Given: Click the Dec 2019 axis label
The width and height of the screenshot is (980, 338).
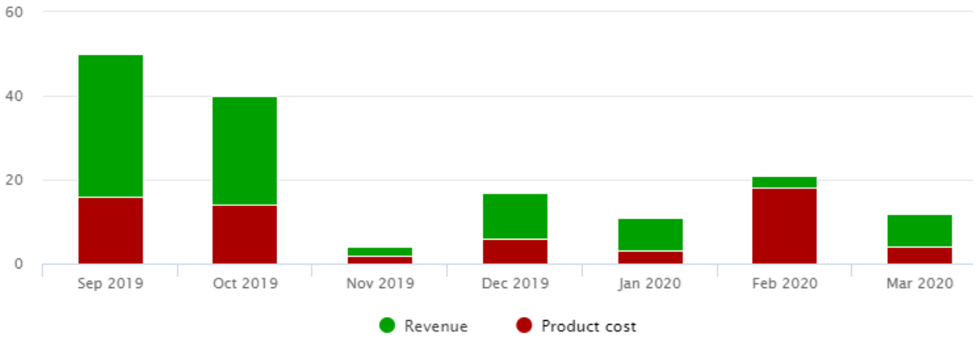Looking at the screenshot, I should [x=515, y=283].
